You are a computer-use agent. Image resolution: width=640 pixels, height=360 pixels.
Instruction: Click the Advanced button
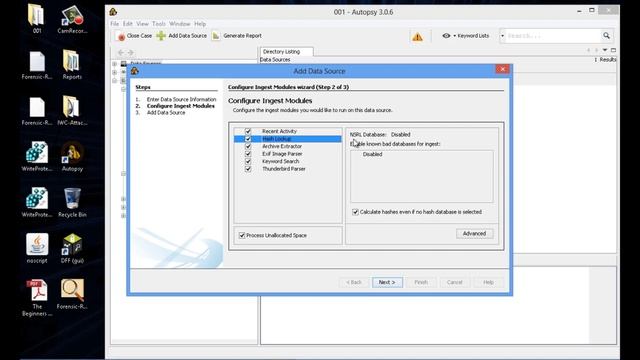[474, 234]
